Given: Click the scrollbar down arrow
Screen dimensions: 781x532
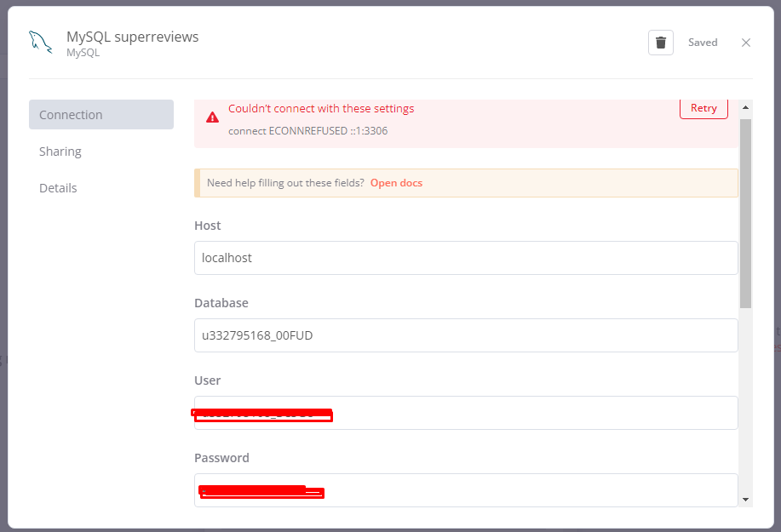Looking at the screenshot, I should click(x=745, y=500).
